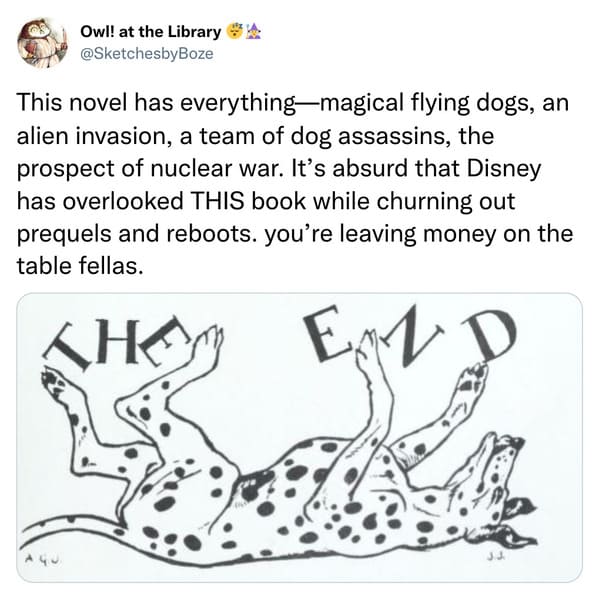The image size is (599, 599).
Task: Click the sleeping face emoji beside name
Action: coord(235,32)
